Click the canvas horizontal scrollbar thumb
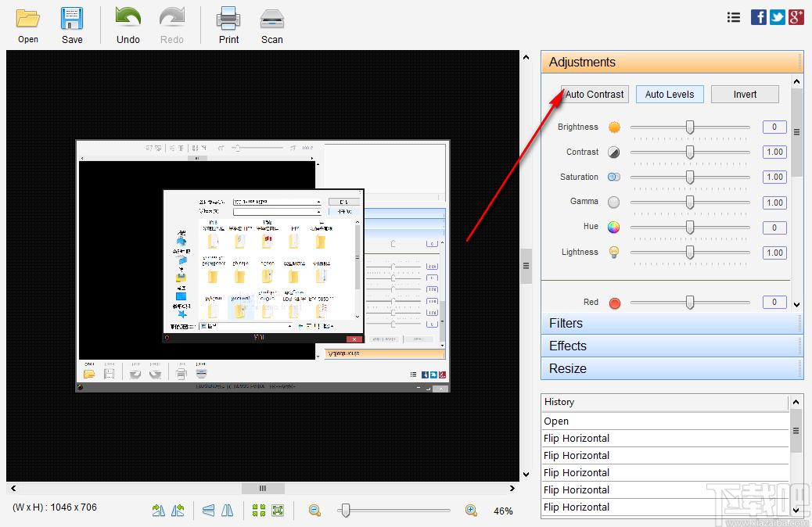 click(263, 488)
